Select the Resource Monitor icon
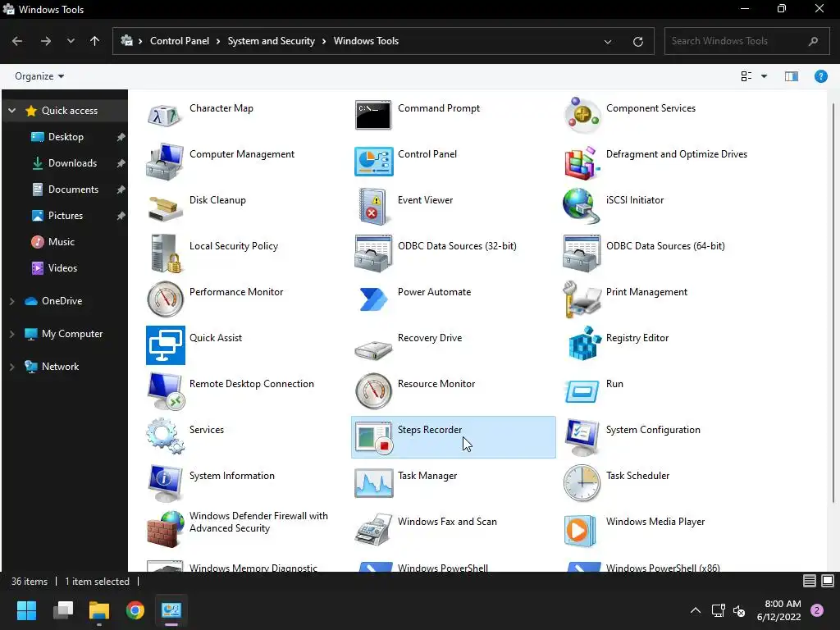The image size is (840, 630). pos(373,391)
